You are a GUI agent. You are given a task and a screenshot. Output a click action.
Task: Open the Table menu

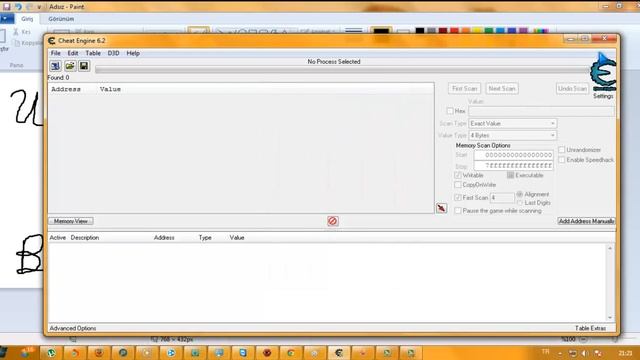[x=93, y=53]
